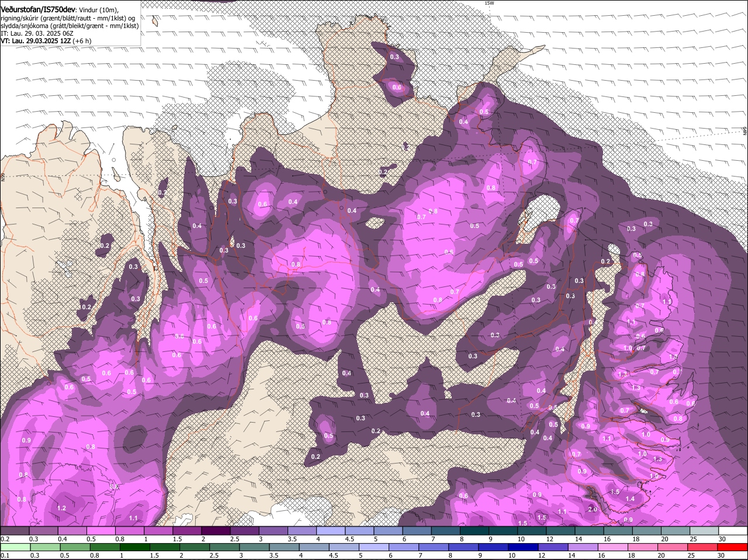Click the upper legend swatch starting at 14
The height and width of the screenshot is (560, 748).
(590, 531)
